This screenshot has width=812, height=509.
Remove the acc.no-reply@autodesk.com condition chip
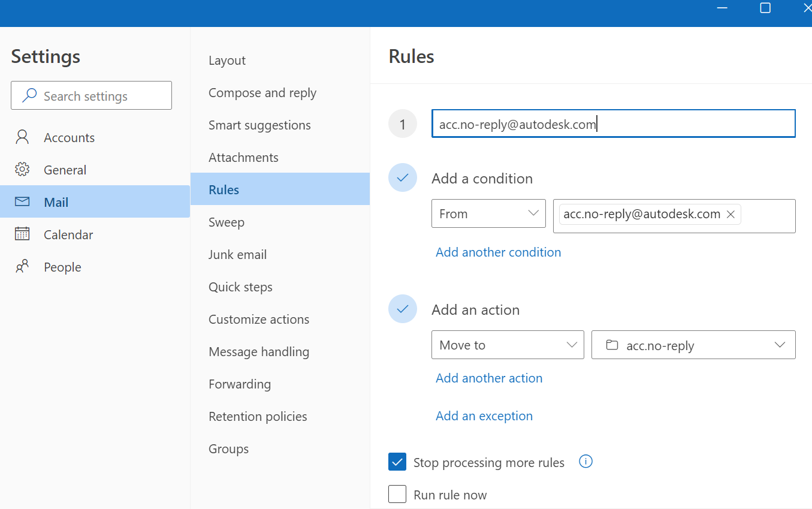coord(731,213)
